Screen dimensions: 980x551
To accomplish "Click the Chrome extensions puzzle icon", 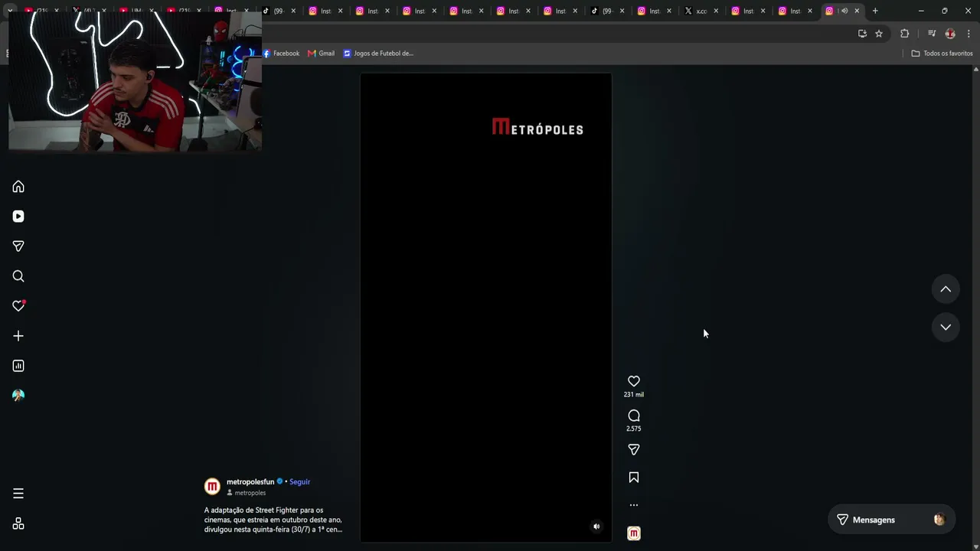I will point(904,34).
